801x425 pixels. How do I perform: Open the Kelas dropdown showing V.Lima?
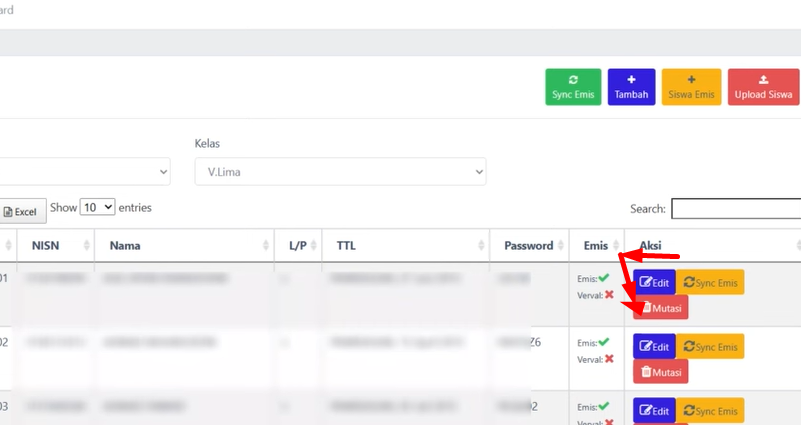[x=340, y=172]
